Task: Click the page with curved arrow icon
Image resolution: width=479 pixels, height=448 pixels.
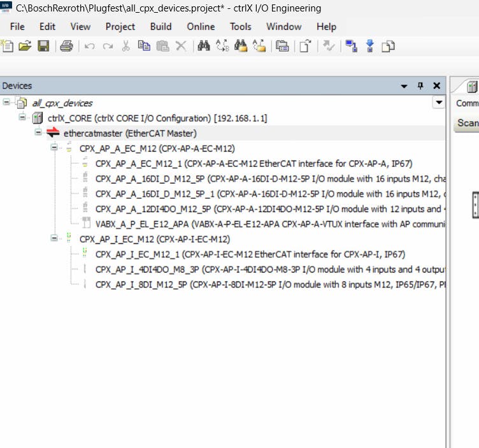Action: click(305, 46)
